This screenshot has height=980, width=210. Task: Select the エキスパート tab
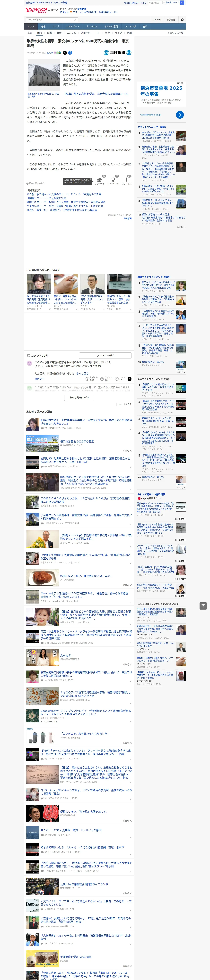(72, 27)
